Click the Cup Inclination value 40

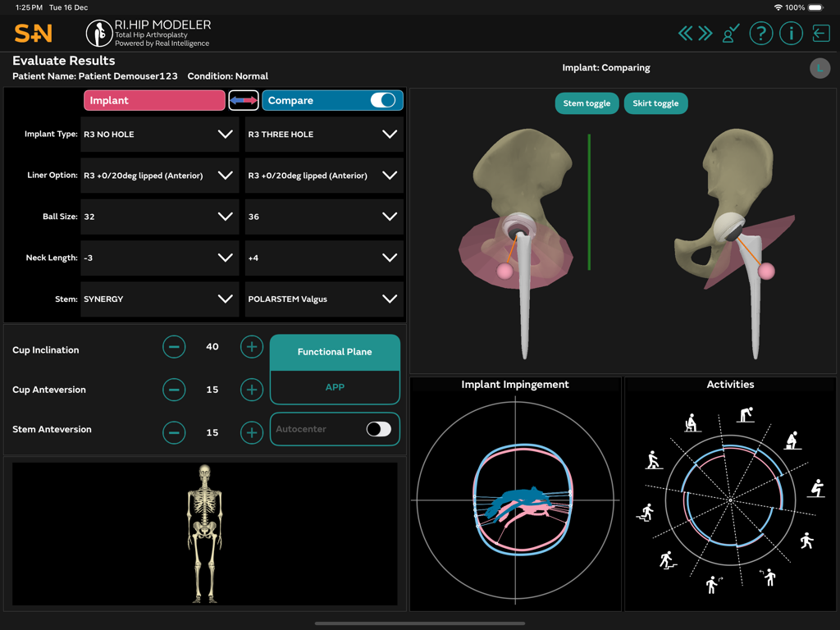pyautogui.click(x=212, y=347)
